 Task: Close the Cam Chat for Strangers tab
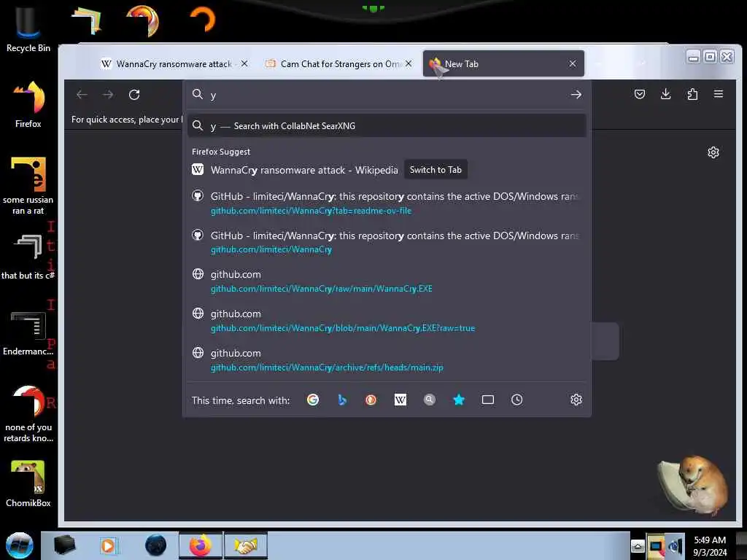point(409,63)
